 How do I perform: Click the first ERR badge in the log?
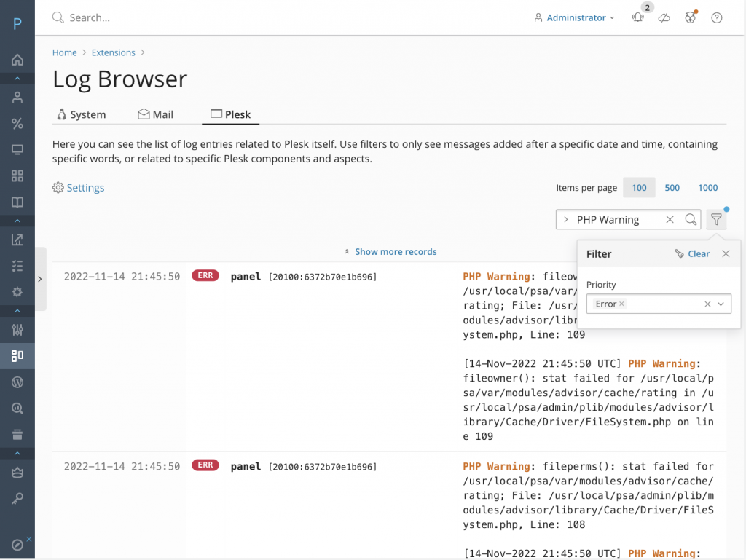click(205, 276)
